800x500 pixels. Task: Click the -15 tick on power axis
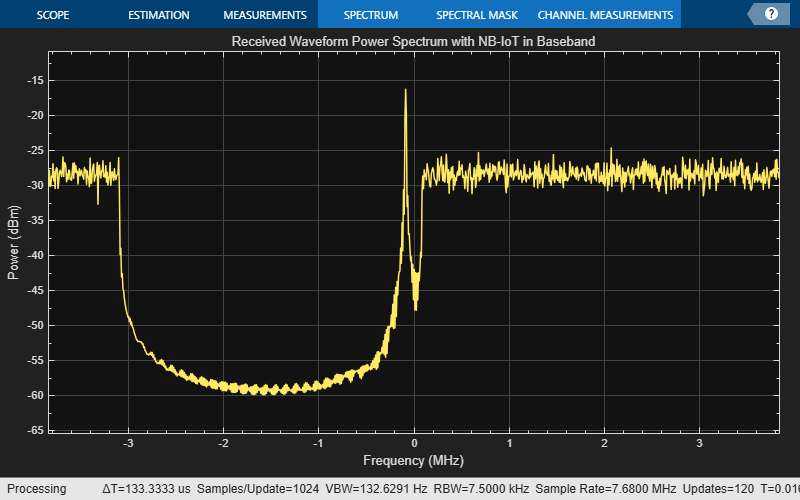tap(34, 80)
